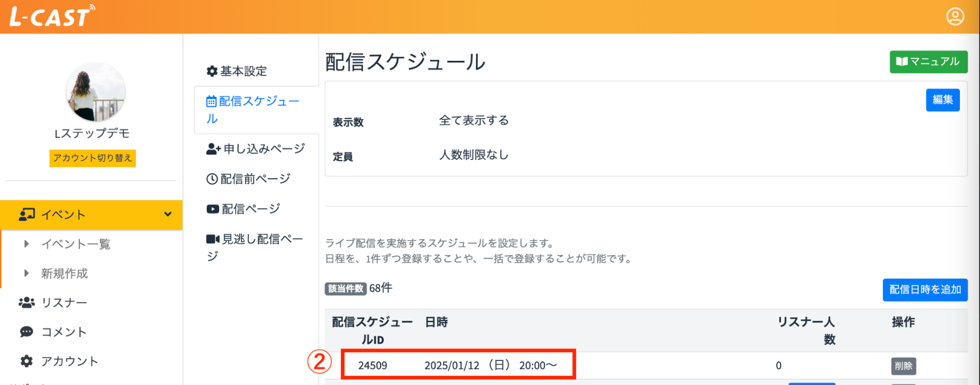Select the リスナー people icon in sidebar
Image resolution: width=980 pixels, height=385 pixels.
[27, 302]
